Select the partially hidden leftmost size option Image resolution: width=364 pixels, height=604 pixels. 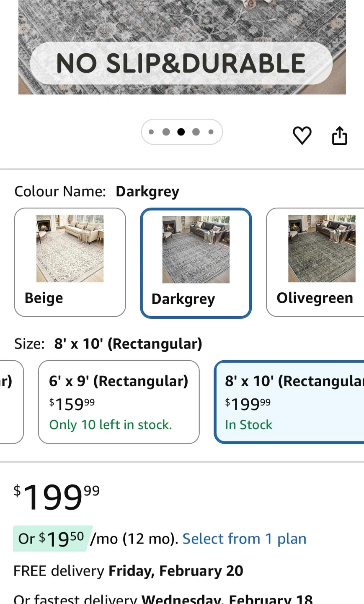(10, 402)
